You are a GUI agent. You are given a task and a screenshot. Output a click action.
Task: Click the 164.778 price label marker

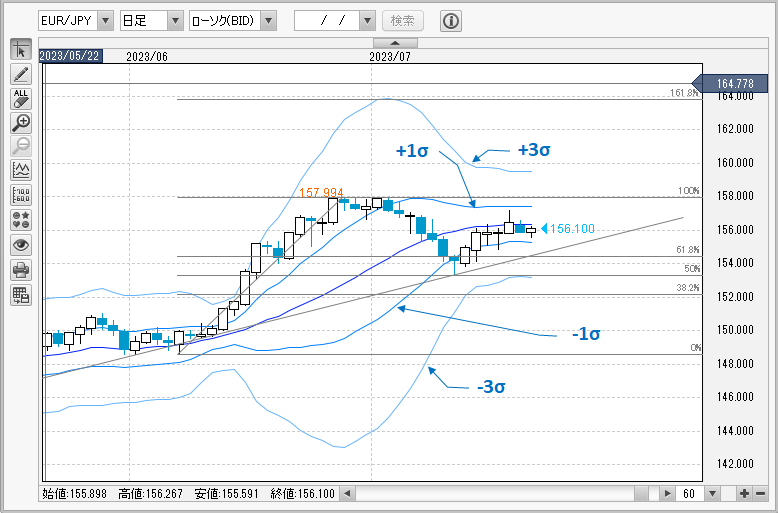click(x=730, y=83)
